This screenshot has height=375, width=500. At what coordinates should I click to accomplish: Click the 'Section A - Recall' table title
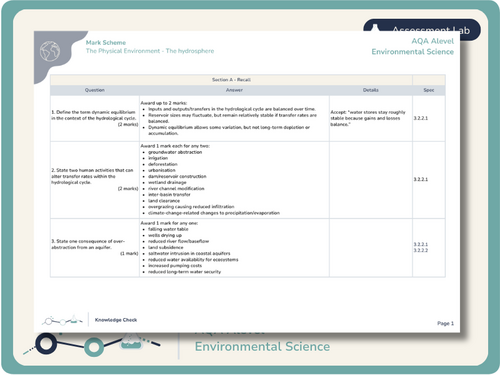coord(231,80)
